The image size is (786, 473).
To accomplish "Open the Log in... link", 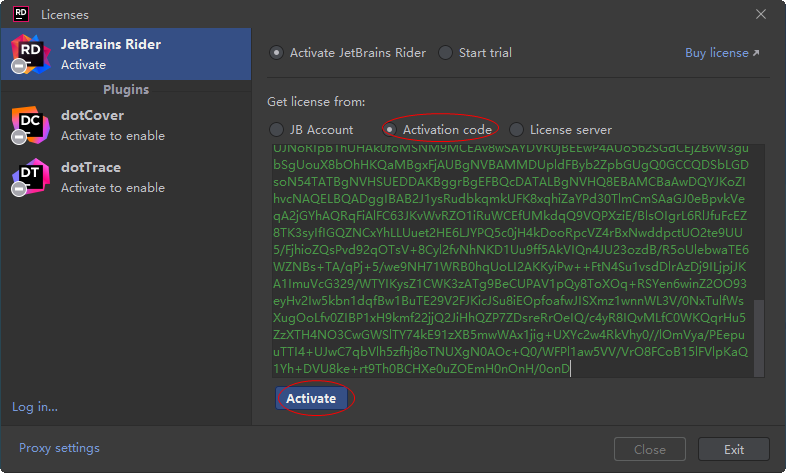I will (35, 406).
